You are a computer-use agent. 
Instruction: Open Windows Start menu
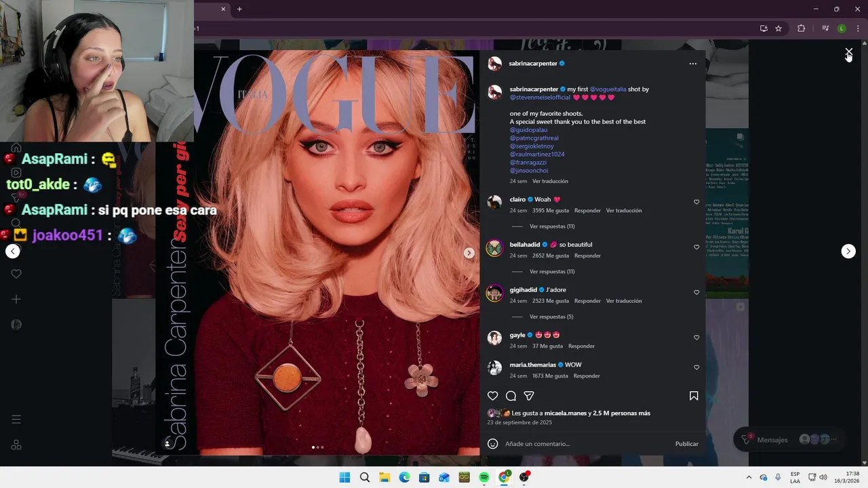[x=344, y=477]
